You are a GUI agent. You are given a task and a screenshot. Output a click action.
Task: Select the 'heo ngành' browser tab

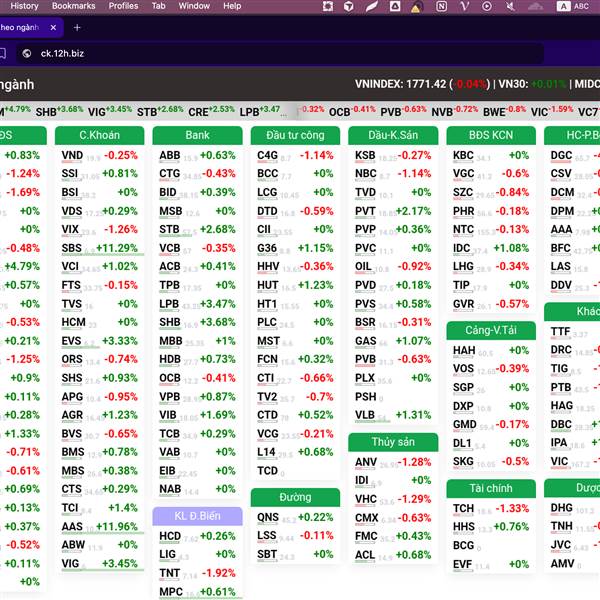31,28
